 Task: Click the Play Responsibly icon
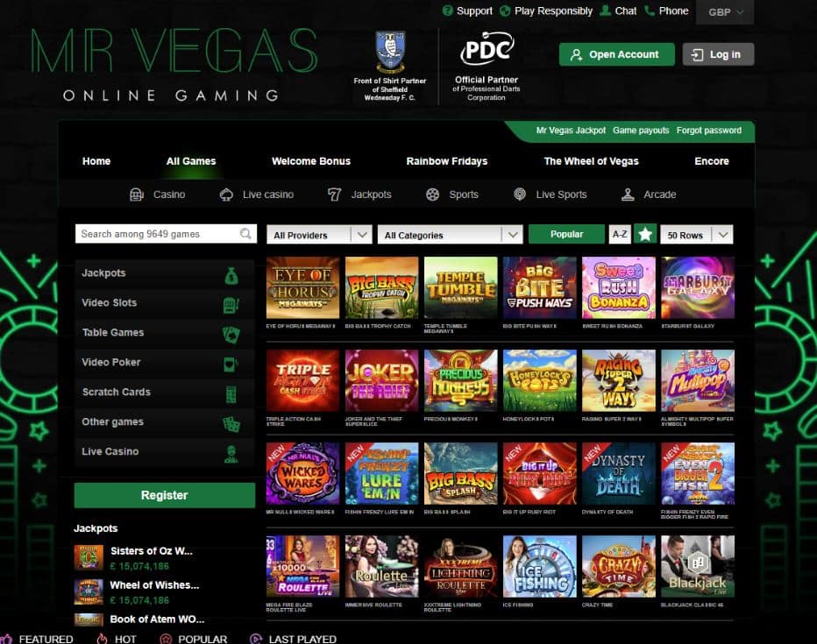pos(505,11)
